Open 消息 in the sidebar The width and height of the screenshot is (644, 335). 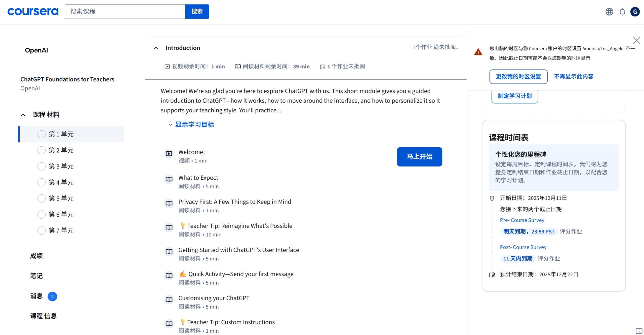[x=36, y=296]
